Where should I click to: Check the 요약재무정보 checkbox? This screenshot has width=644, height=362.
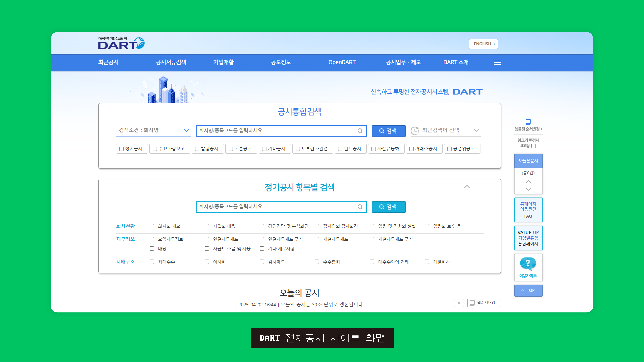tap(152, 239)
